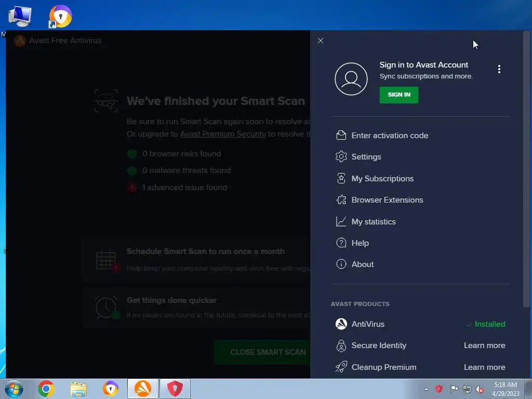Open Browser Extensions
Viewport: 532px width, 399px height.
[387, 200]
